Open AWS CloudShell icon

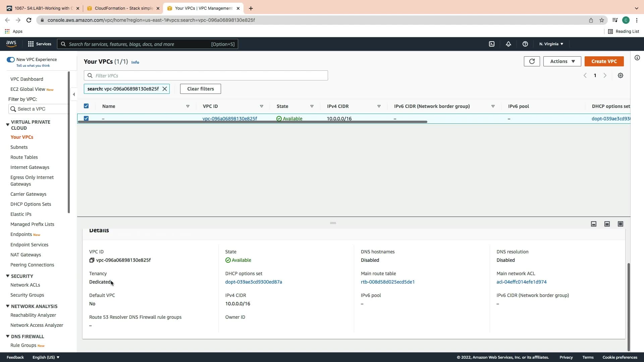pos(492,44)
